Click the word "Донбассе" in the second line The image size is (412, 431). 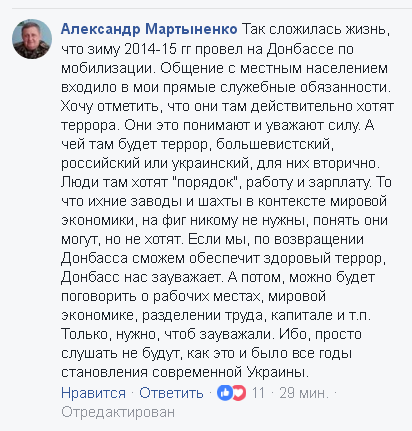300,49
